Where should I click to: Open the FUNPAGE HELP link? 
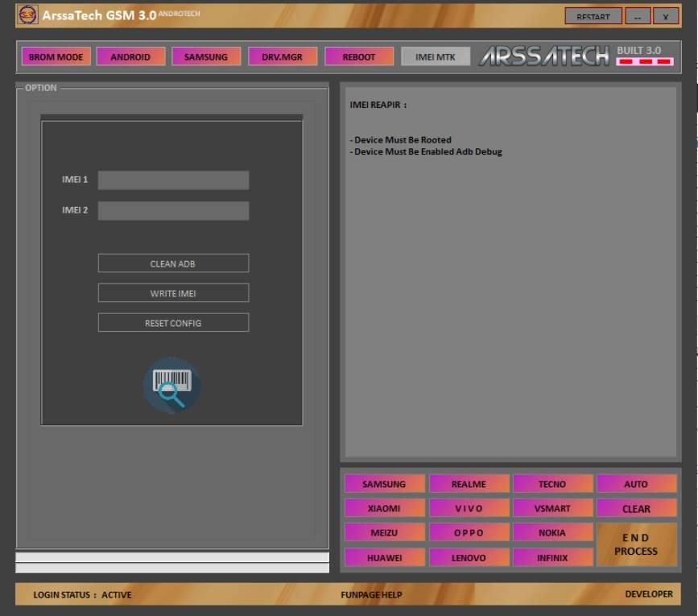[371, 594]
